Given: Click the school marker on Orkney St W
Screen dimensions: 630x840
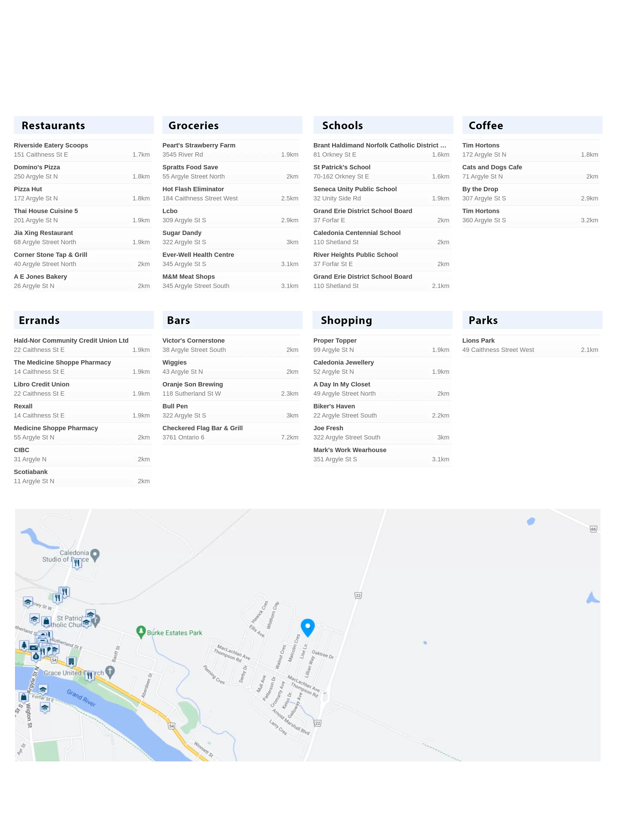Looking at the screenshot, I should (x=28, y=602).
